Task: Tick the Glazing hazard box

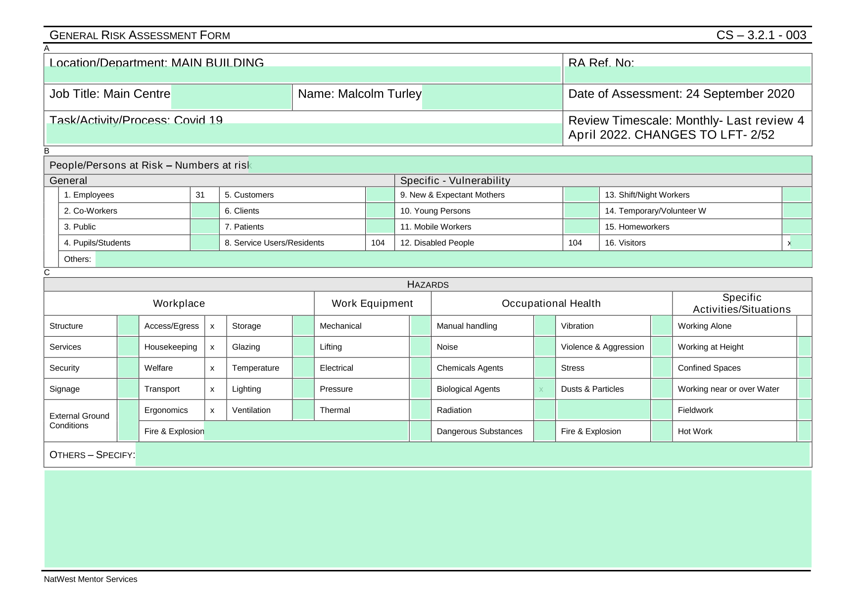Action: coord(303,347)
